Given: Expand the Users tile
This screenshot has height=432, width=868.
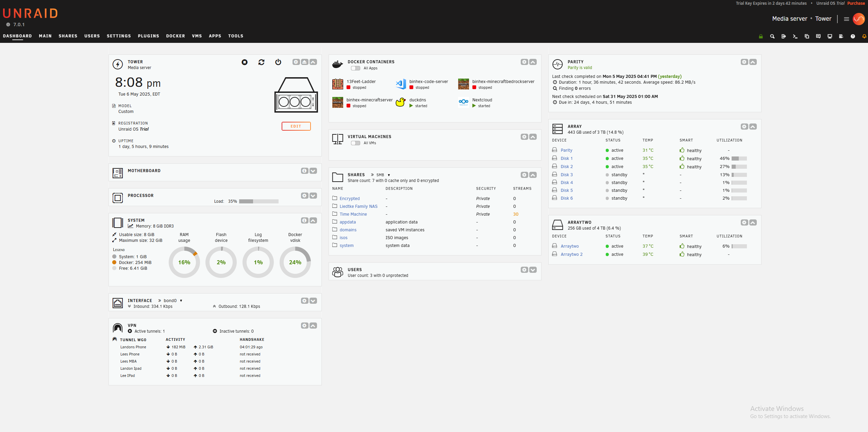Looking at the screenshot, I should (x=533, y=270).
